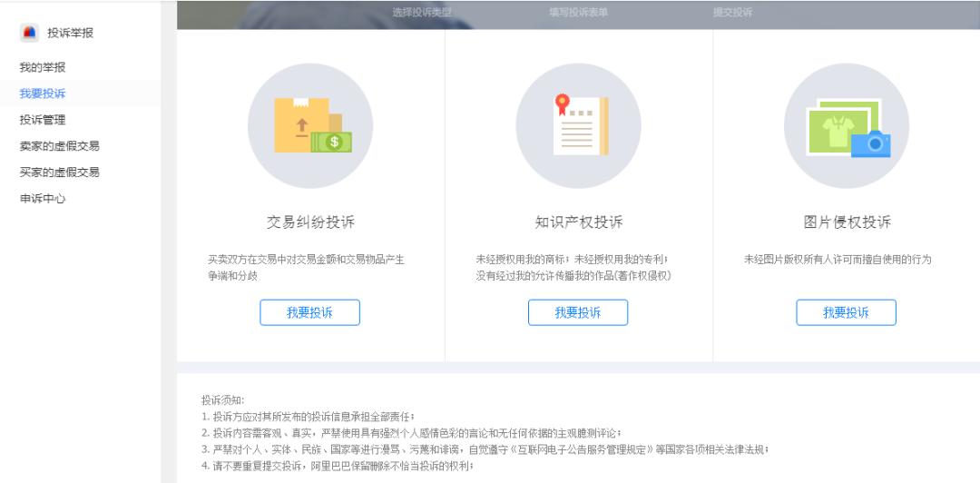The image size is (980, 483).
Task: Click the photo and camera infringement icon
Action: tap(847, 126)
